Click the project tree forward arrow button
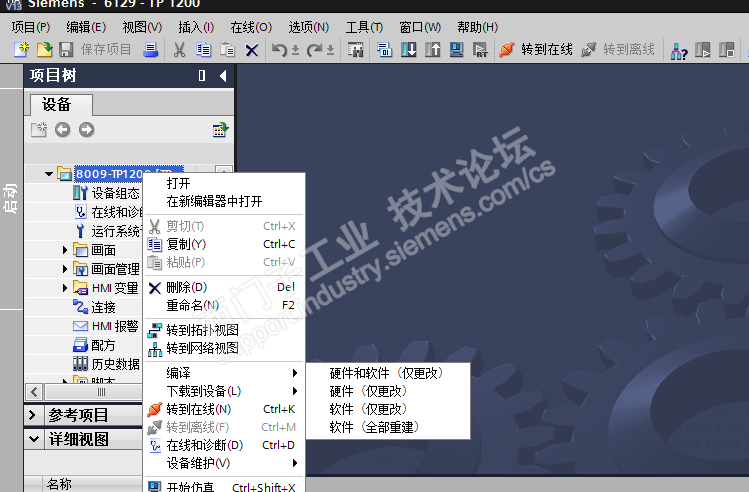The image size is (749, 492). click(86, 129)
